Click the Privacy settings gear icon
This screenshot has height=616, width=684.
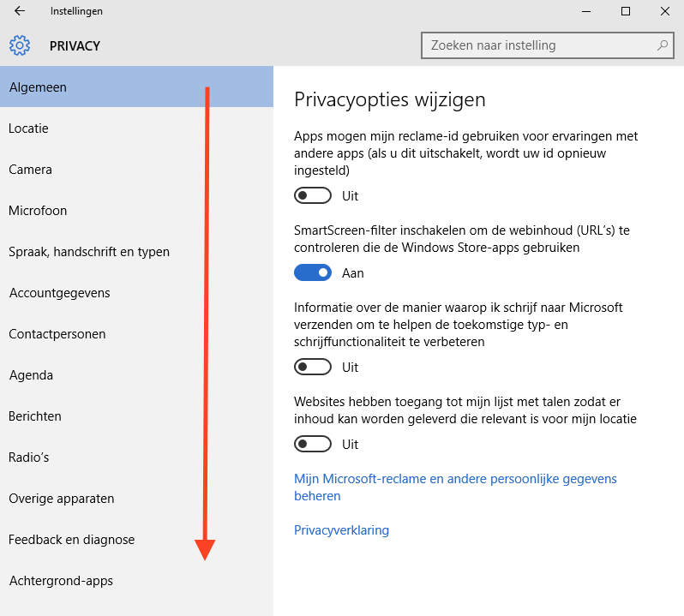click(x=20, y=45)
